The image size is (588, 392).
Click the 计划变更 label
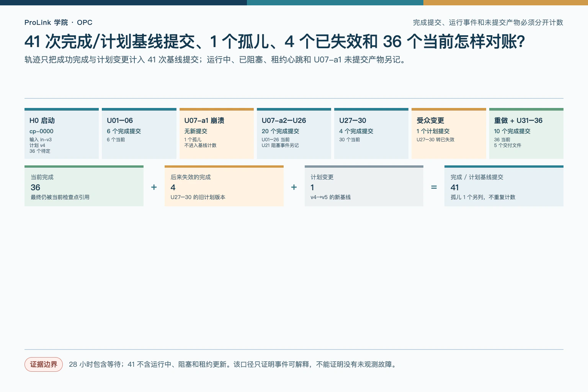322,177
